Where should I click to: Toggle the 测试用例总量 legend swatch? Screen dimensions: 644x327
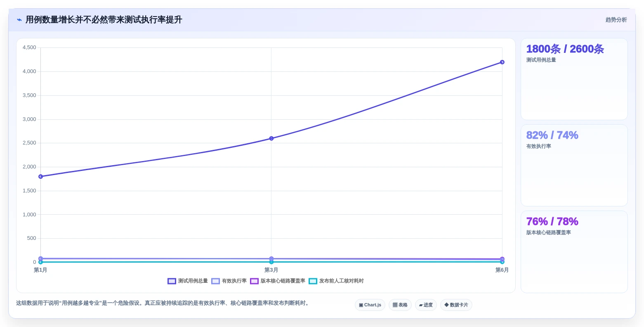click(172, 281)
